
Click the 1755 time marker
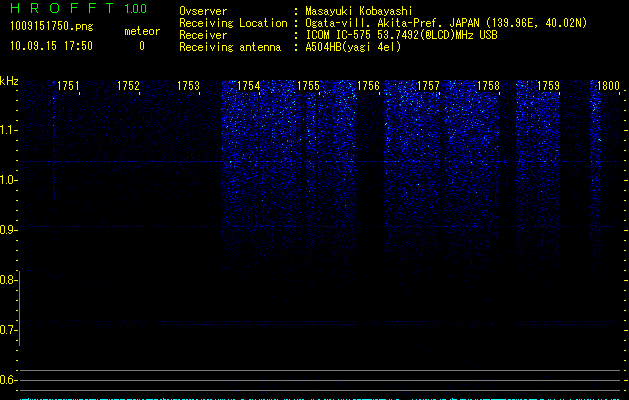tap(308, 86)
